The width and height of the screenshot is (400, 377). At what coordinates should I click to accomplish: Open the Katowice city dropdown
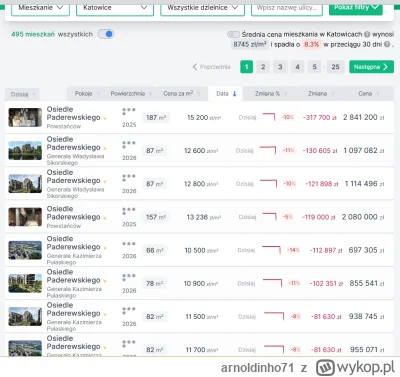coord(115,9)
